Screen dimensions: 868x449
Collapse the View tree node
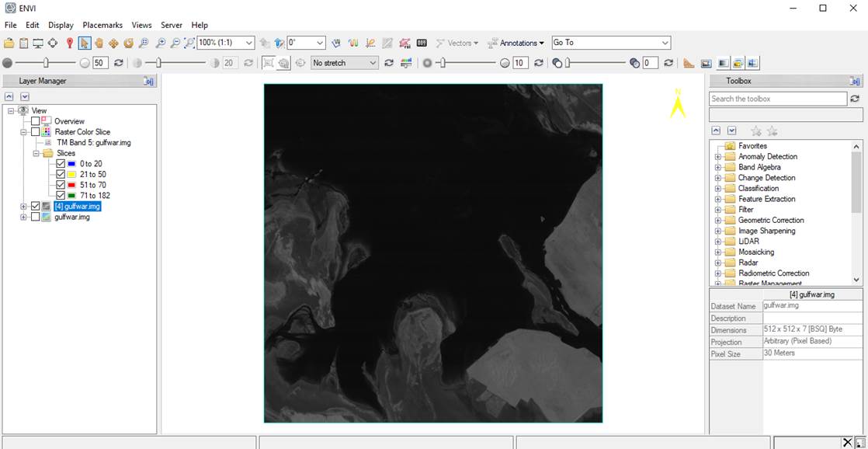pyautogui.click(x=10, y=111)
